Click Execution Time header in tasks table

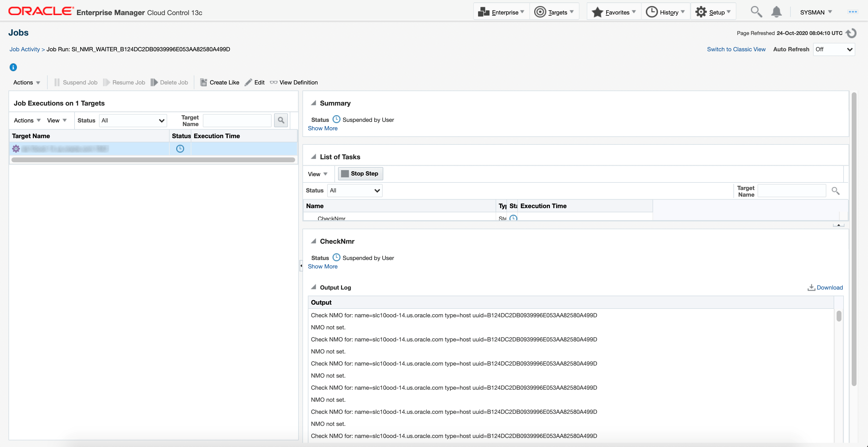coord(585,206)
